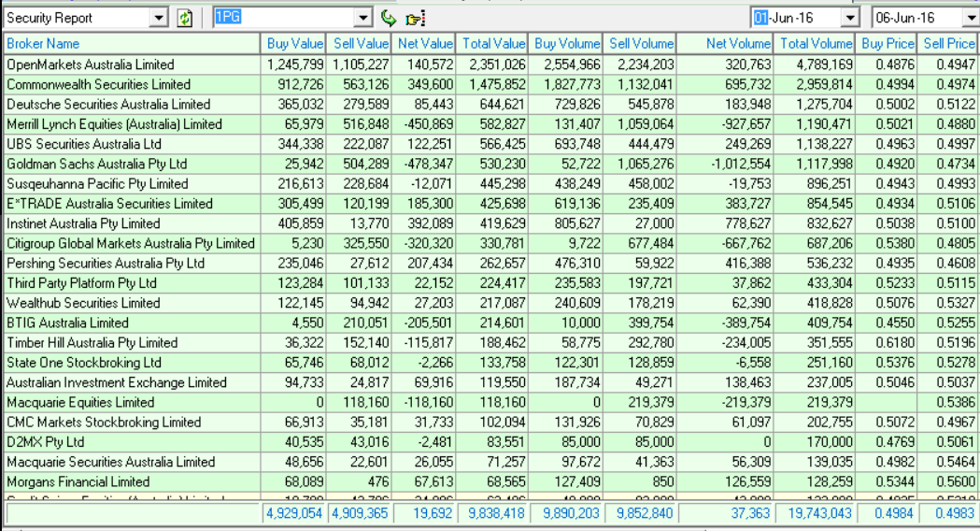Click the green refresh report icon
Image resolution: width=980 pixels, height=531 pixels.
coord(184,18)
